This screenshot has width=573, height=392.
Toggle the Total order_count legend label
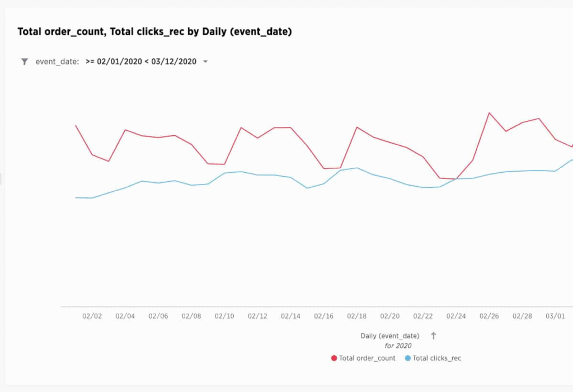pos(367,358)
